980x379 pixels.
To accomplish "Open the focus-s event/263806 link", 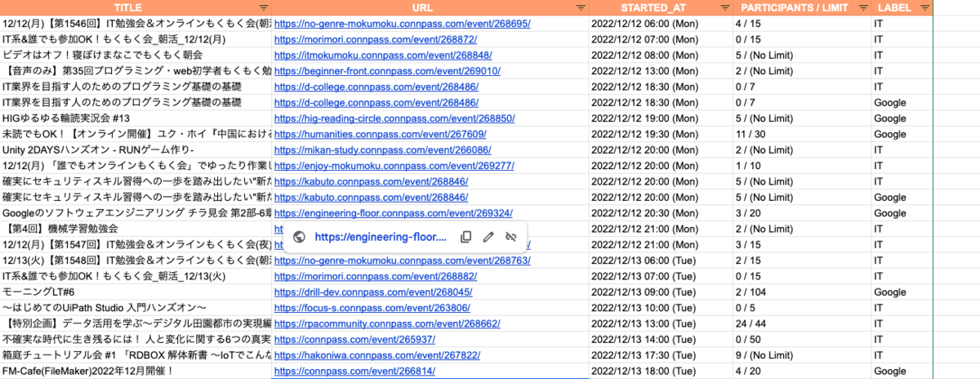I will 372,308.
